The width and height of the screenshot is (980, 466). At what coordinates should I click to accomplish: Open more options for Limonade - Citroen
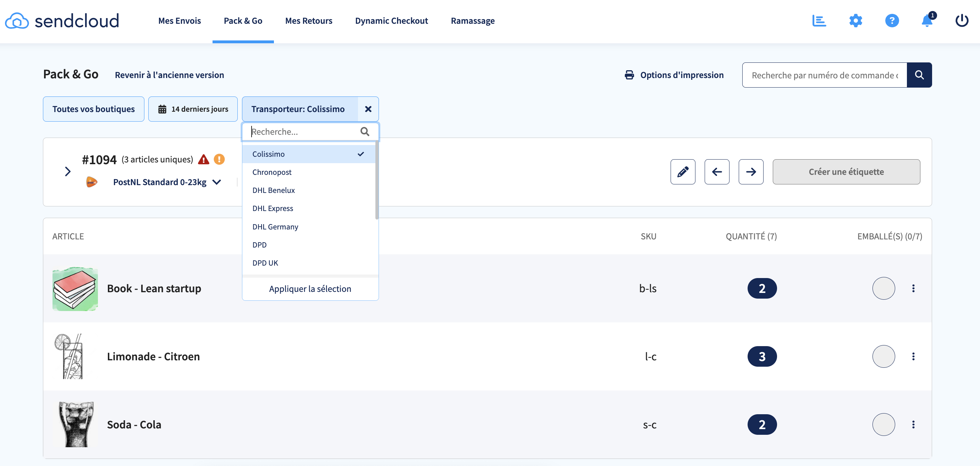913,356
